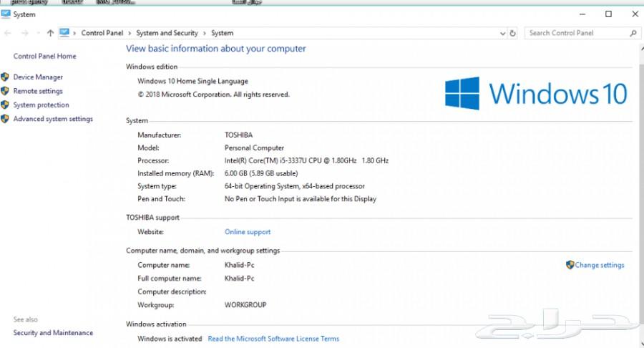The height and width of the screenshot is (348, 644).
Task: Refresh the address bar location
Action: click(512, 33)
